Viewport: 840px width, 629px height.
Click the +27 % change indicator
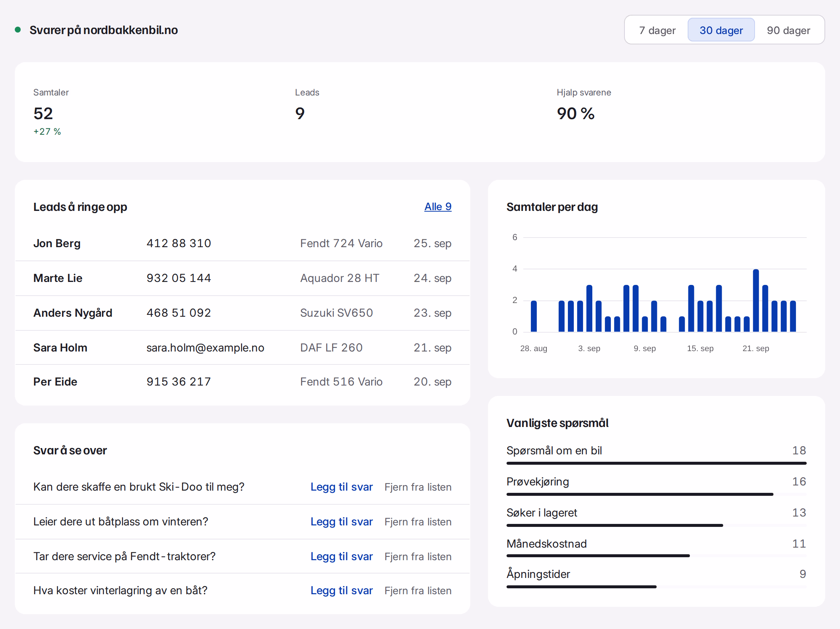(47, 131)
